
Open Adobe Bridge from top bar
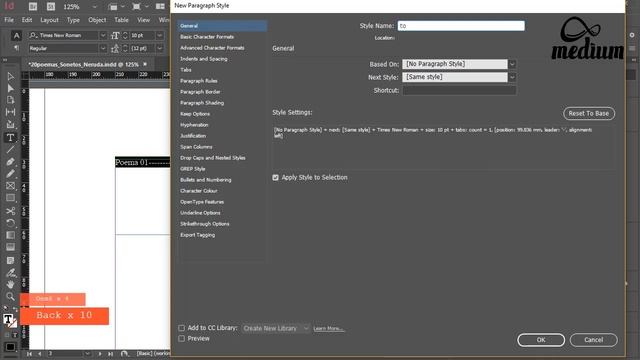click(x=33, y=7)
